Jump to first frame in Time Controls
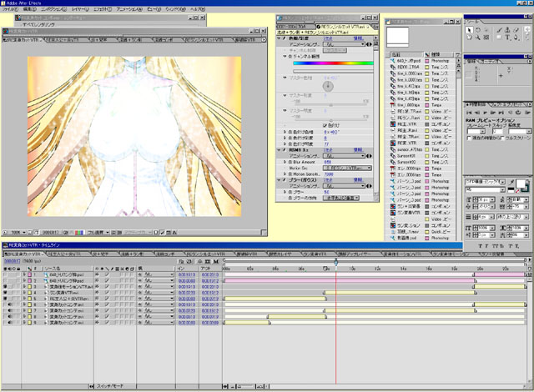Viewport: 534px width, 392px height. pos(469,113)
